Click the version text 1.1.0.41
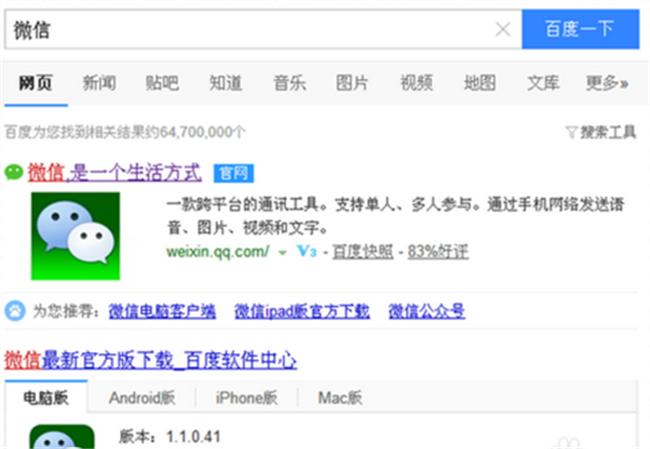This screenshot has height=449, width=650. tap(193, 437)
